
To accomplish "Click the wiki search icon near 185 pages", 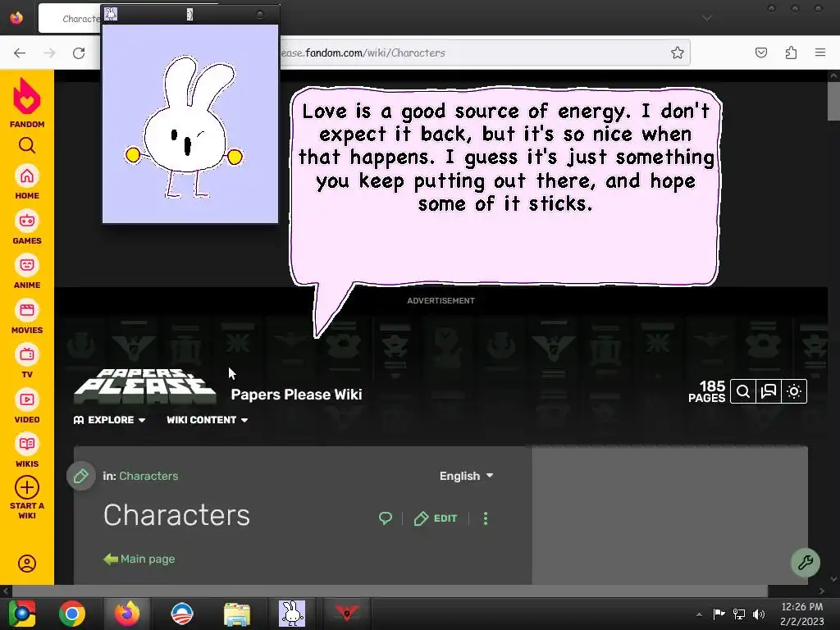I will [x=743, y=391].
